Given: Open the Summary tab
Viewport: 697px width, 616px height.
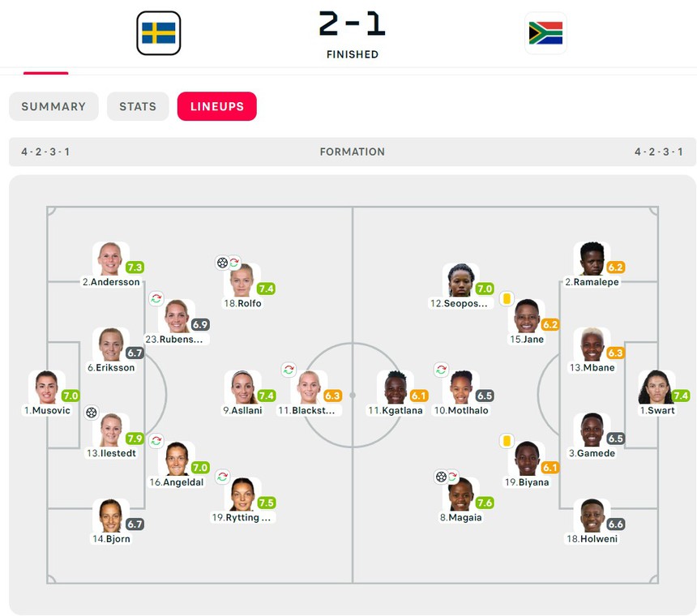Looking at the screenshot, I should (53, 106).
